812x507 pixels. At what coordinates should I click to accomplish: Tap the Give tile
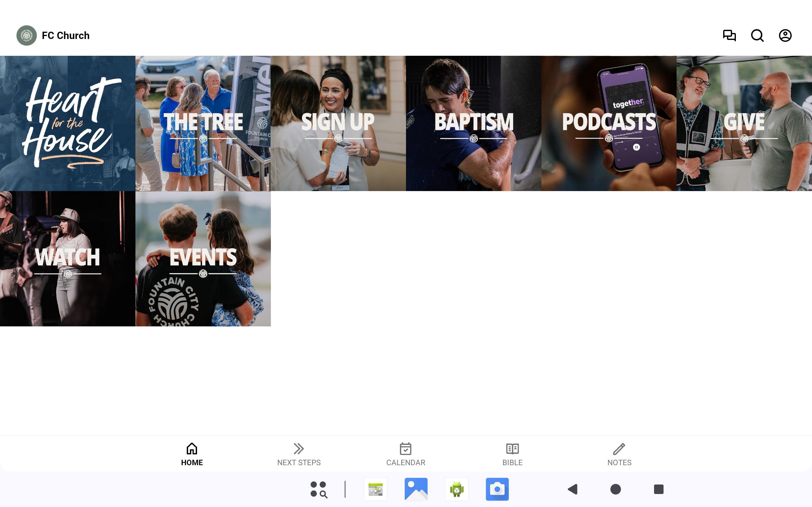click(x=744, y=123)
